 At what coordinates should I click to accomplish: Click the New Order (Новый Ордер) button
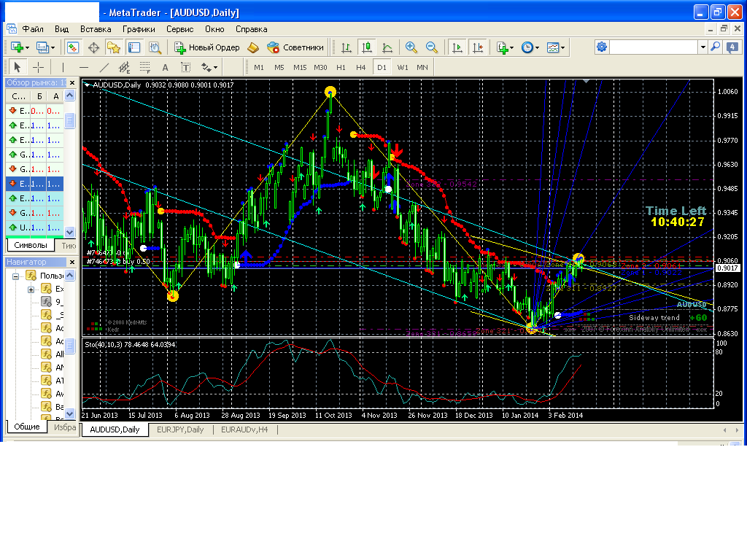point(207,47)
